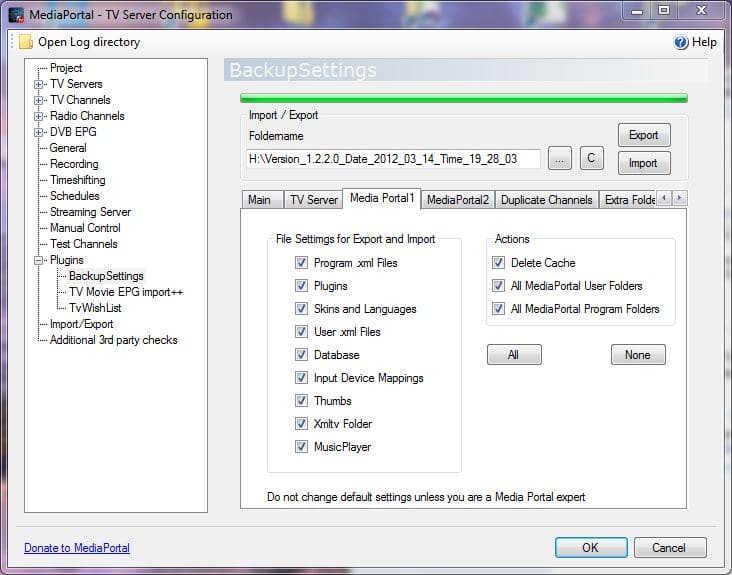Toggle the User .xml Files checkbox

point(301,332)
